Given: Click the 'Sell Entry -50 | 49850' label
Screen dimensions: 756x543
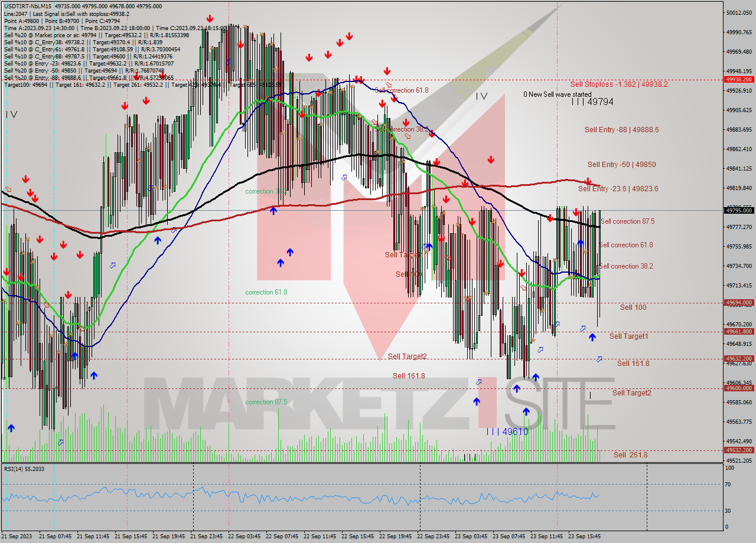Looking at the screenshot, I should click(621, 165).
